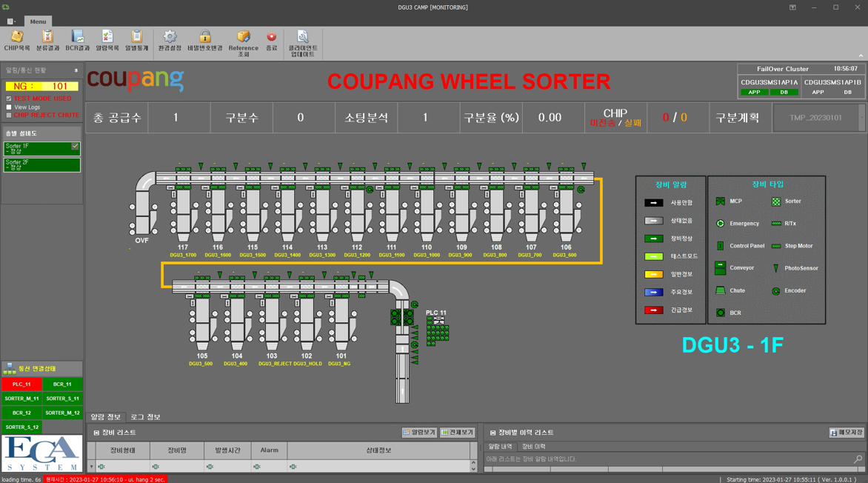Click the Emergency legend icon
This screenshot has width=868, height=483.
[720, 223]
